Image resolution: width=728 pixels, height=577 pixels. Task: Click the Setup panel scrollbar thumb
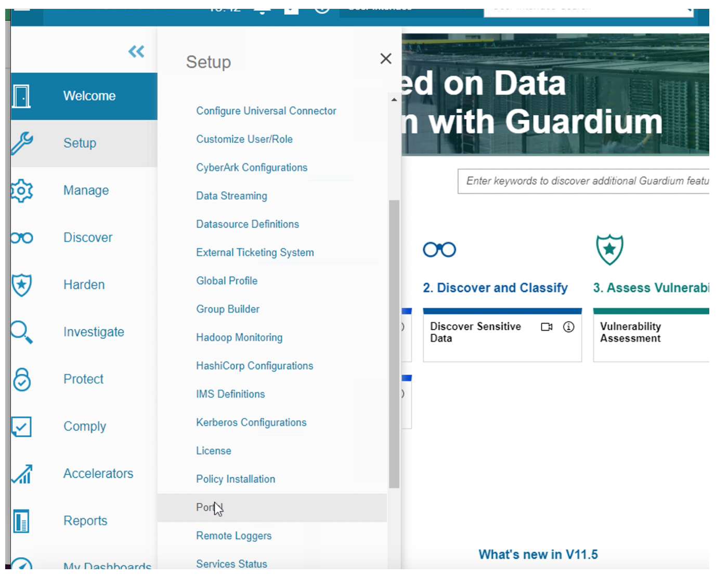[394, 344]
